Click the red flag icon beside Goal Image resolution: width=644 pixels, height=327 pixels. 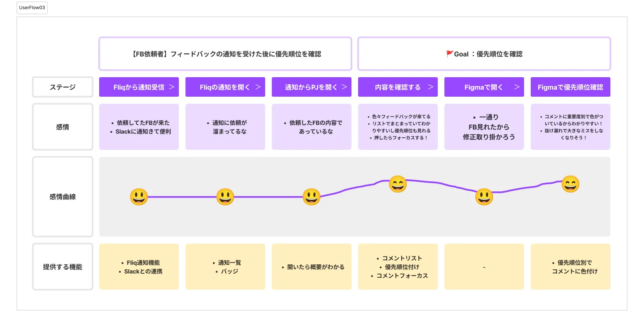pyautogui.click(x=449, y=54)
